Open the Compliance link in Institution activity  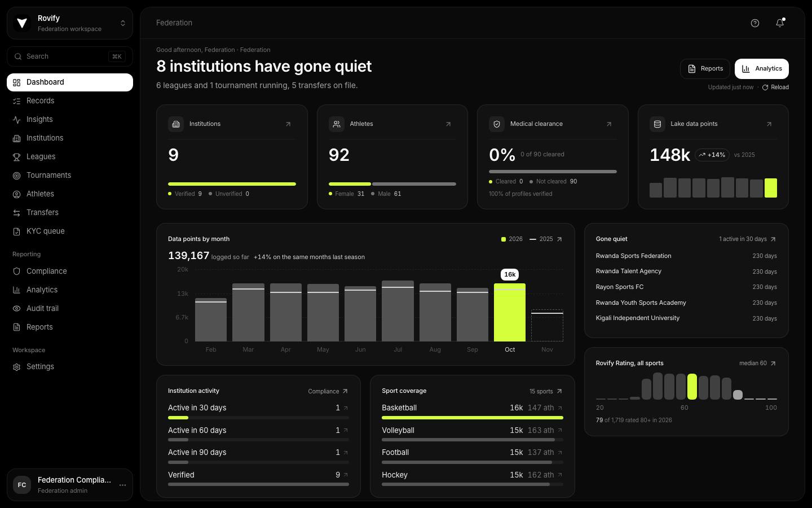tap(328, 391)
